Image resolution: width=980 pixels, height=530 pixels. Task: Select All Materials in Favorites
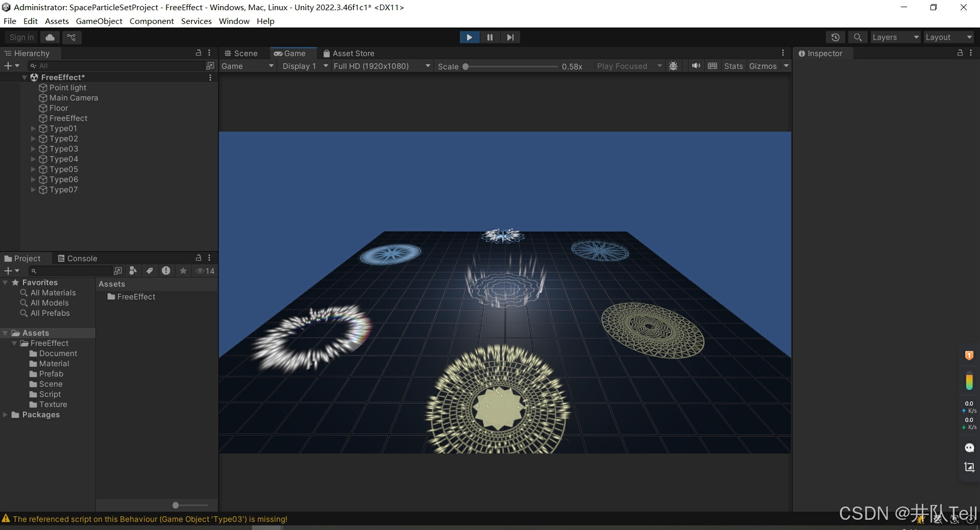coord(53,293)
